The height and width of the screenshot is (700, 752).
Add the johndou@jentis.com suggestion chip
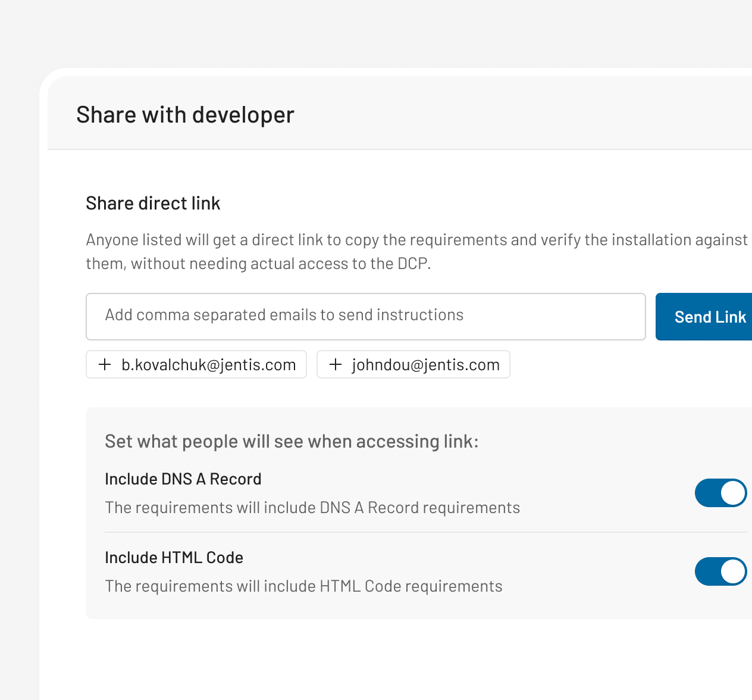click(x=413, y=364)
